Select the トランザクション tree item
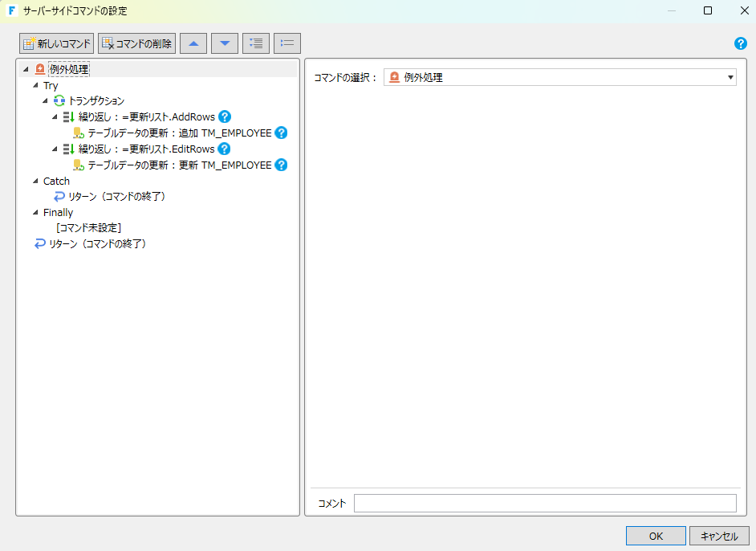This screenshot has height=551, width=756. [96, 101]
